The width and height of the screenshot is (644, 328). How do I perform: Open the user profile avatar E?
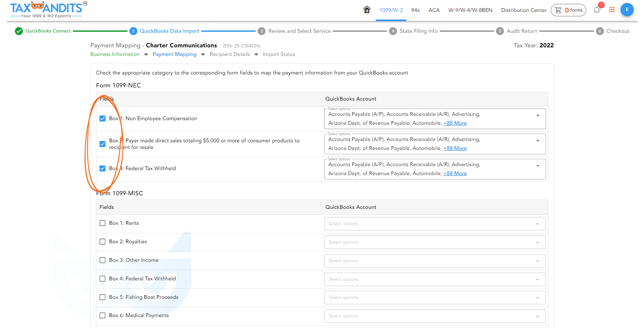point(627,10)
